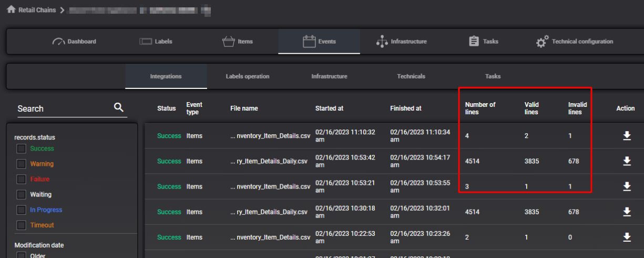Click the Events calendar icon

pos(309,42)
